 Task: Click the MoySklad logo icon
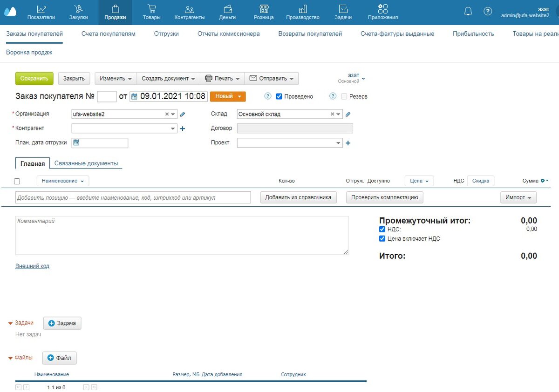pyautogui.click(x=10, y=12)
